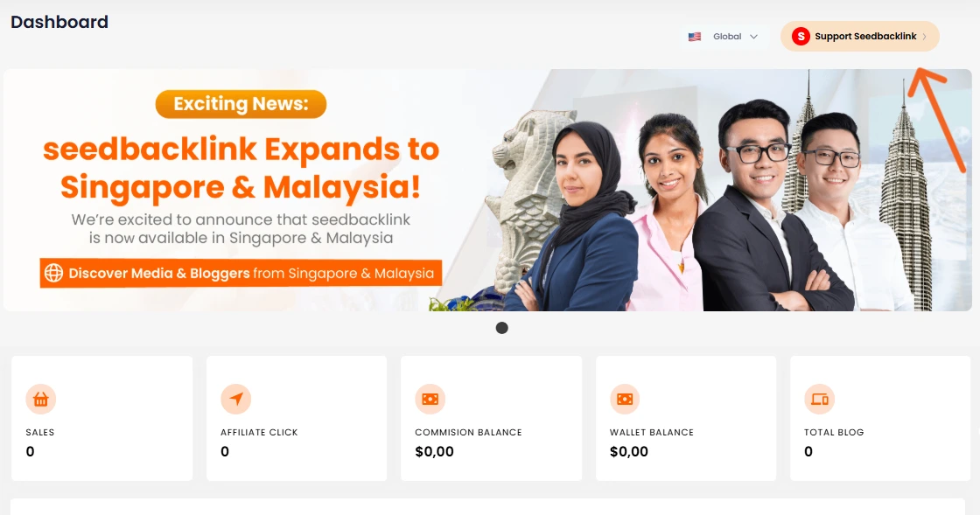Open the Total Blog card
Screen dimensions: 980x515
click(x=880, y=418)
